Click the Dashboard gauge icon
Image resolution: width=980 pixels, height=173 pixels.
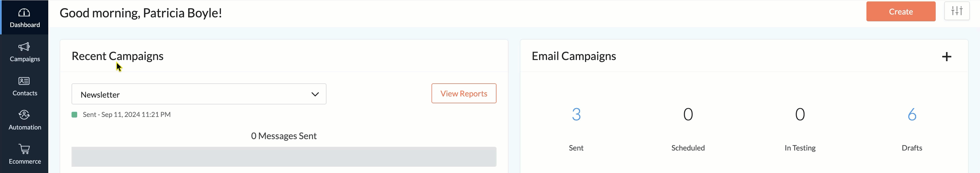(24, 13)
